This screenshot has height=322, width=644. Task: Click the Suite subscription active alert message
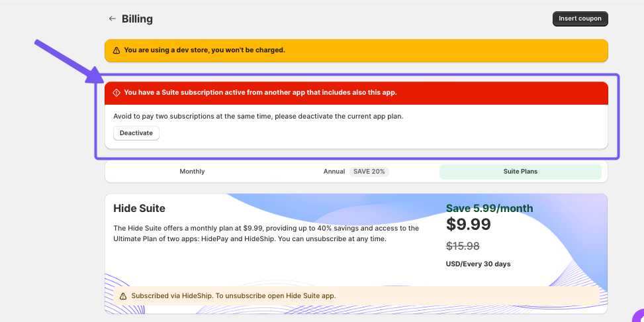(260, 93)
